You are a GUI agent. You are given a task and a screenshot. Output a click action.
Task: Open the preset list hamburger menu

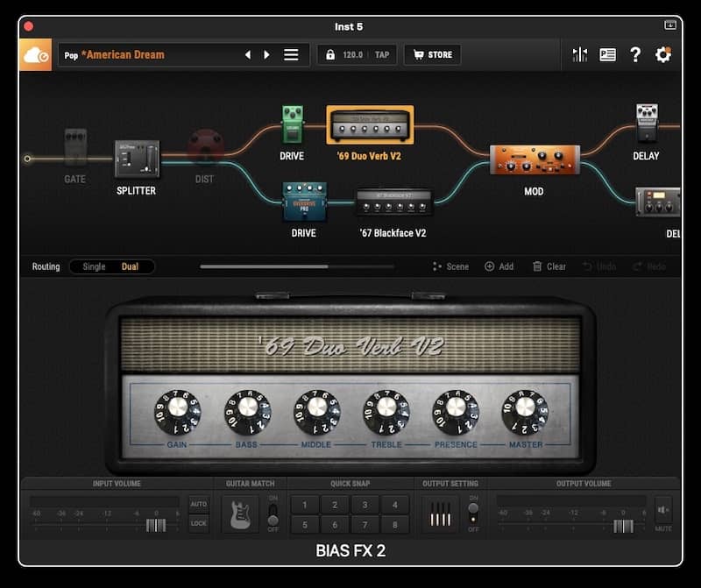[x=291, y=54]
